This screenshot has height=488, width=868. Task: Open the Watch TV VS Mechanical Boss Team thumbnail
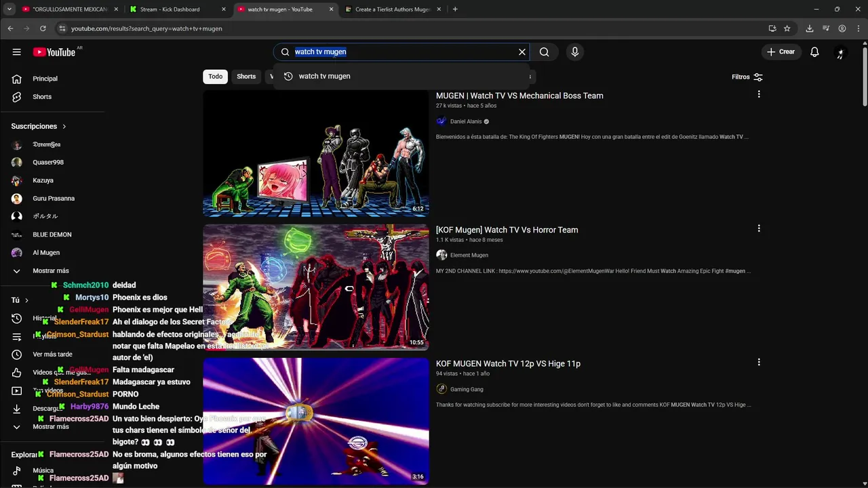316,153
